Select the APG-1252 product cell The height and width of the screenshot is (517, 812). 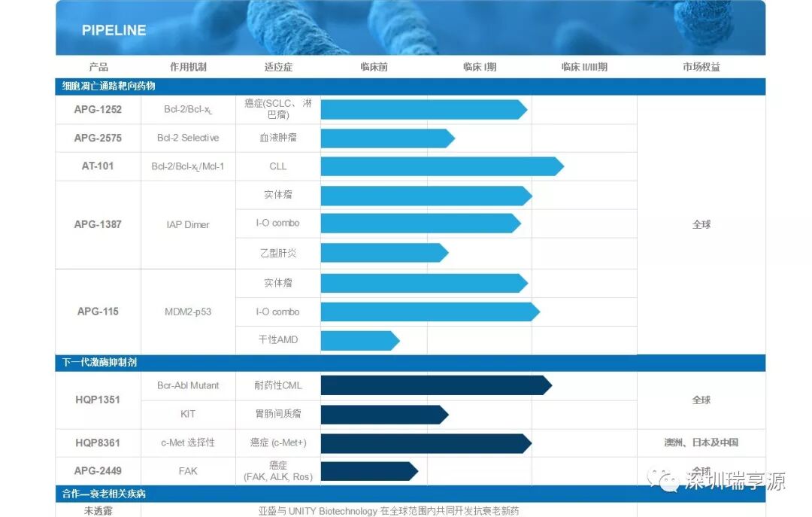click(98, 109)
